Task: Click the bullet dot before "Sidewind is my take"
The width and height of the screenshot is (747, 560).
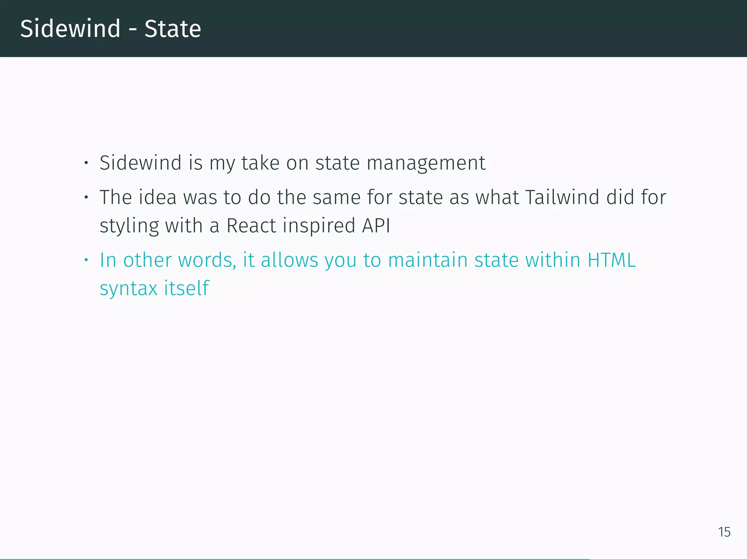Action: coord(86,163)
